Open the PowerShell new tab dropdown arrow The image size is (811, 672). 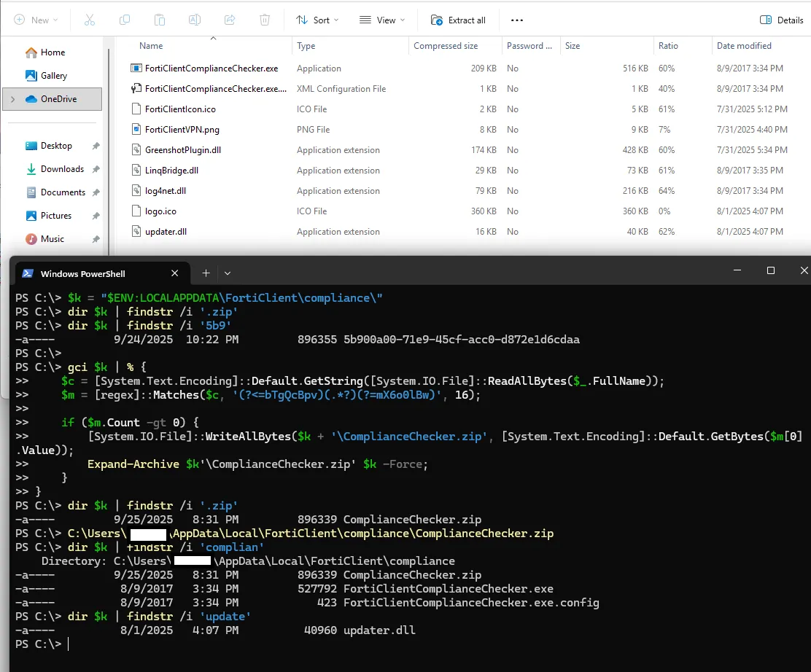[228, 273]
